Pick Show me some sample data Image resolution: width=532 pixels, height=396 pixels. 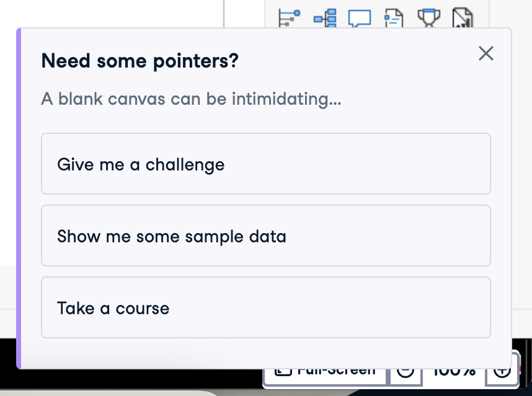pos(266,235)
